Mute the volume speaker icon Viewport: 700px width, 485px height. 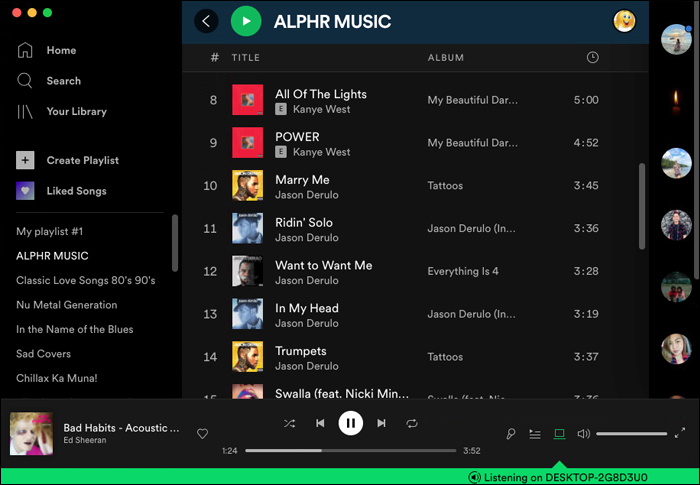coord(583,433)
